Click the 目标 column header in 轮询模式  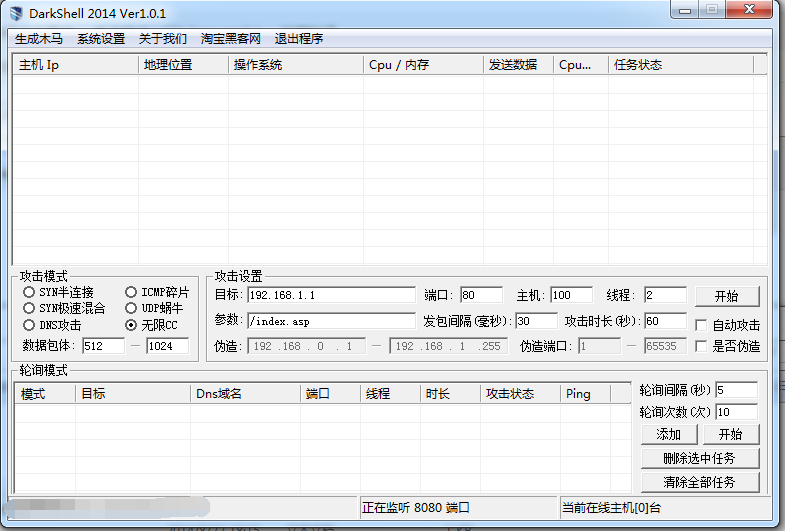[133, 393]
